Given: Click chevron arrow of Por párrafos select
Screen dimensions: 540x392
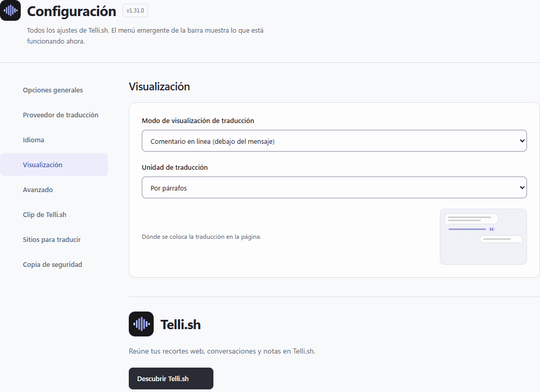Looking at the screenshot, I should (x=522, y=187).
